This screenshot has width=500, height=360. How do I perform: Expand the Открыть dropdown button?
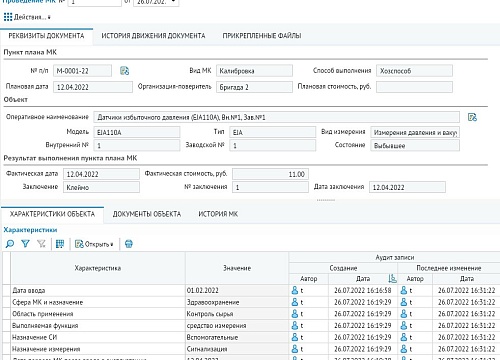(x=94, y=244)
